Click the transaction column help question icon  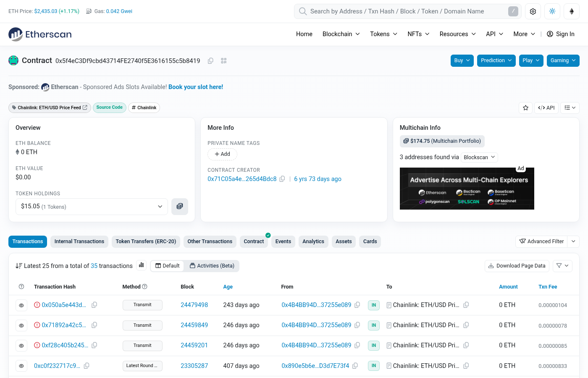click(21, 287)
